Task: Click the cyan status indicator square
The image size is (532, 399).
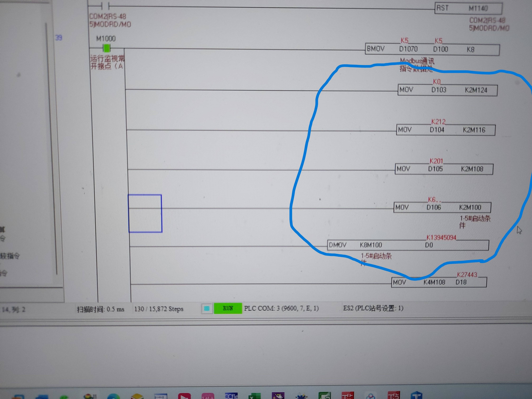Action: point(207,308)
